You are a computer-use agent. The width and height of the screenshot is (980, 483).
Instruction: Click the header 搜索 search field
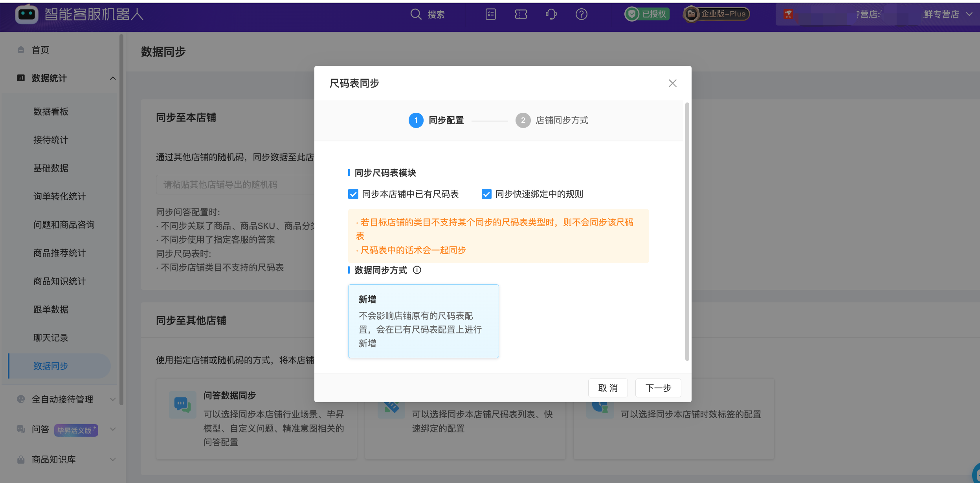point(436,15)
